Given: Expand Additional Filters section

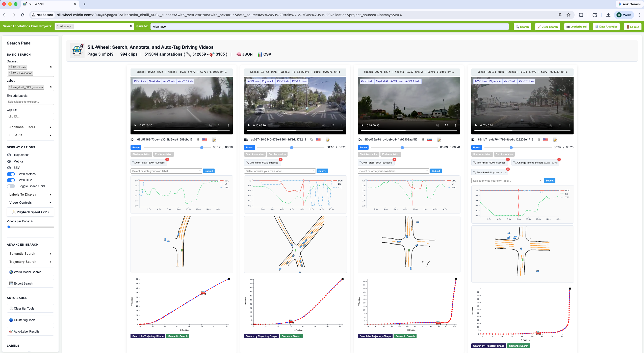Looking at the screenshot, I should [x=30, y=127].
